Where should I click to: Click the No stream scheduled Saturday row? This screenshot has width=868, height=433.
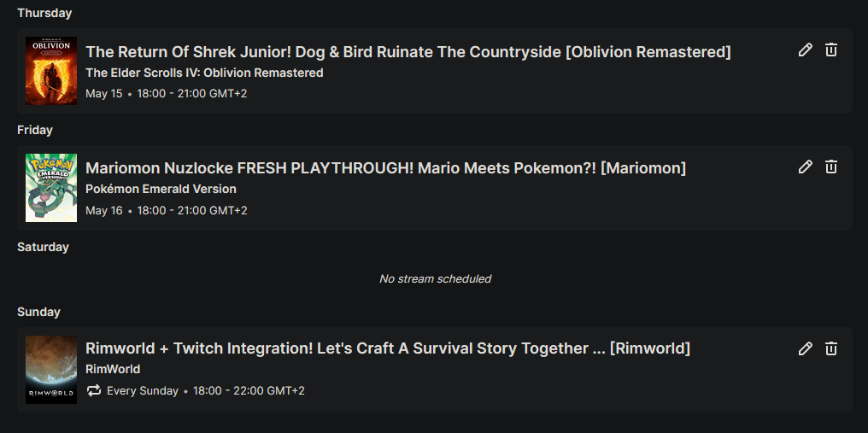pos(435,278)
